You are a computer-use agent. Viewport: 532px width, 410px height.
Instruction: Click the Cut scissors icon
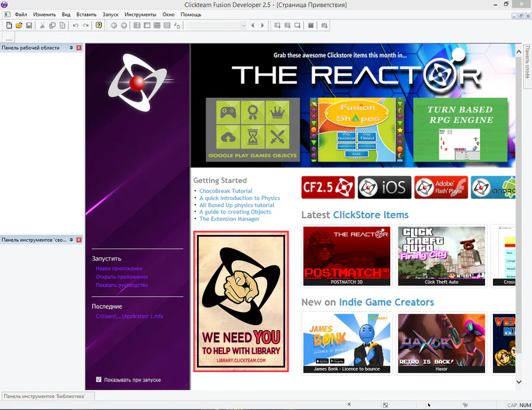pyautogui.click(x=42, y=25)
